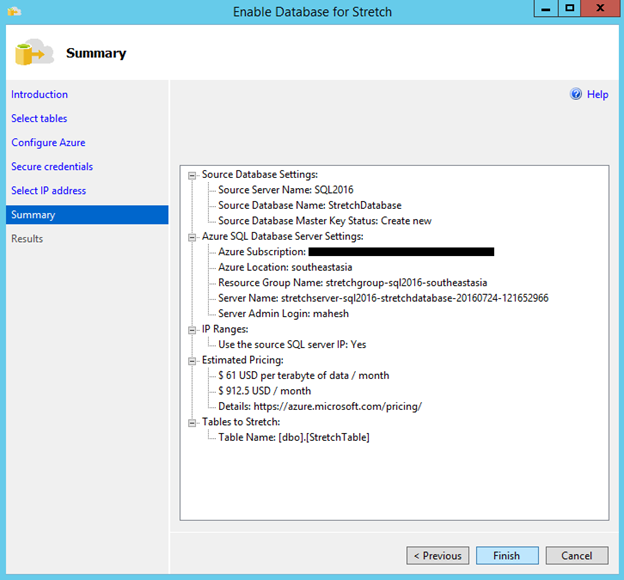Click the title bar application icon
The image size is (624, 580).
pyautogui.click(x=14, y=11)
